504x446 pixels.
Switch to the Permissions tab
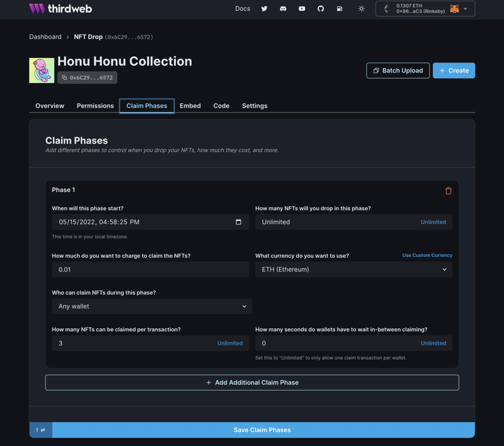pos(95,106)
